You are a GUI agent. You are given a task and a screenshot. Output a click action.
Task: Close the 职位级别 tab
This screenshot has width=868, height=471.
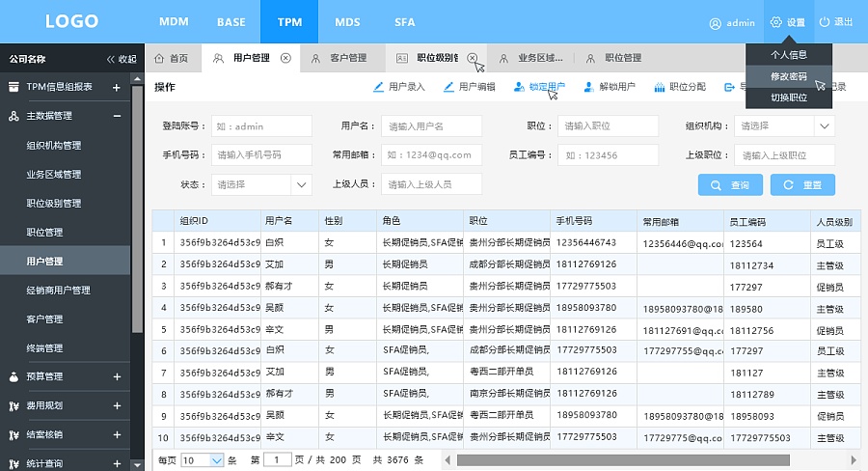coord(472,58)
